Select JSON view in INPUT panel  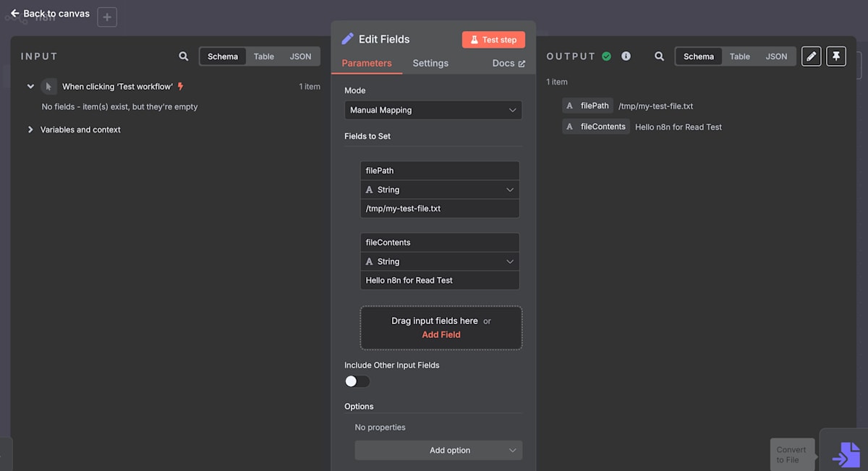[x=301, y=56]
